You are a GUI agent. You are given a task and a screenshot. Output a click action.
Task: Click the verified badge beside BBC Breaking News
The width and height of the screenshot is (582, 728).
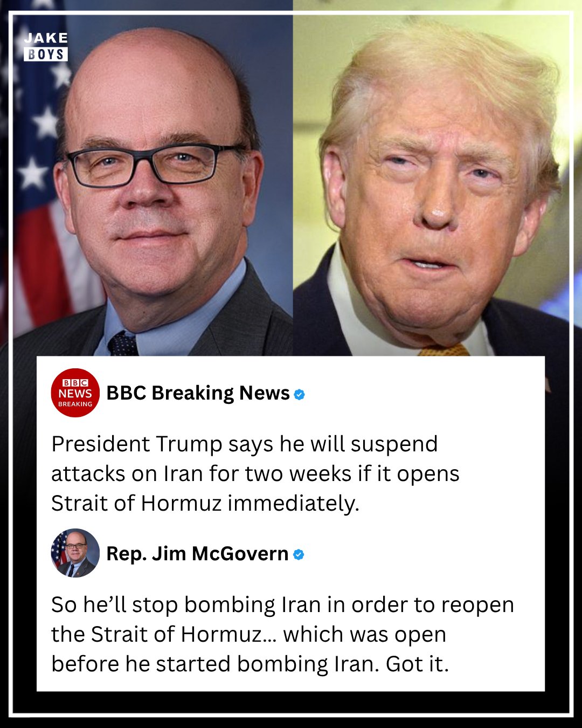[300, 394]
